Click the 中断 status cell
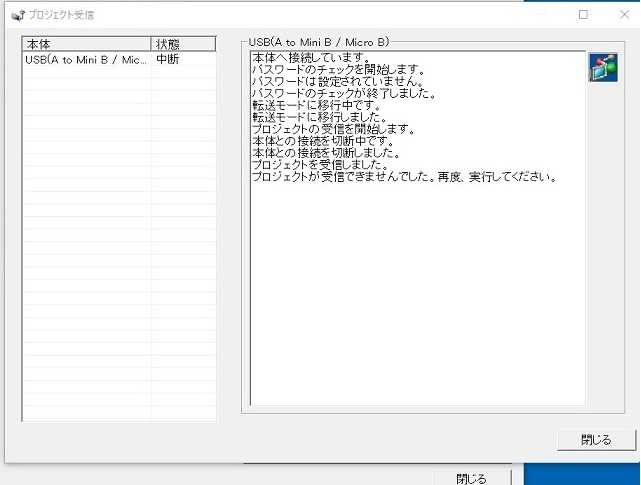Screen dimensions: 641x485 168,59
